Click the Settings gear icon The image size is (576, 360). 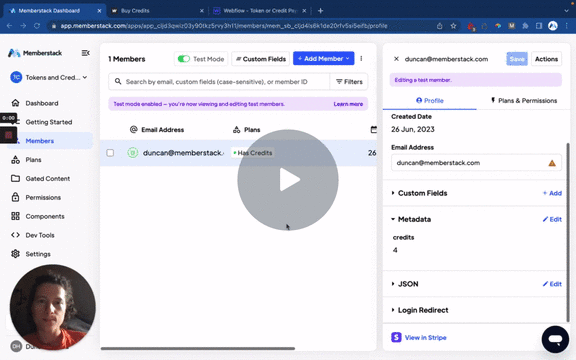pos(15,254)
